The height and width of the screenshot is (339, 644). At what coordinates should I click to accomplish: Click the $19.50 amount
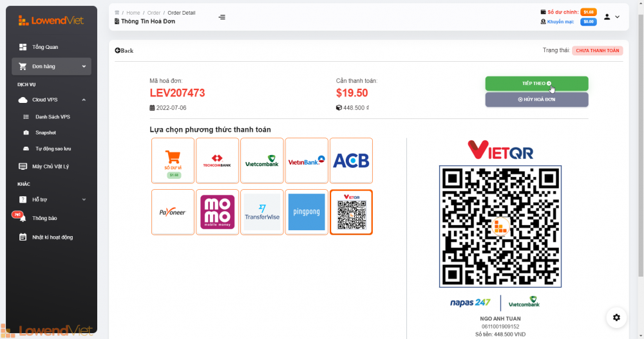tap(352, 93)
